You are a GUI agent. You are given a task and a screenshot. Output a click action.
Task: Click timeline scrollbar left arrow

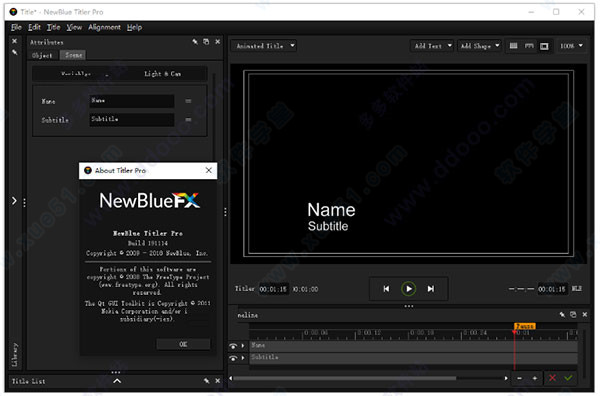230,378
